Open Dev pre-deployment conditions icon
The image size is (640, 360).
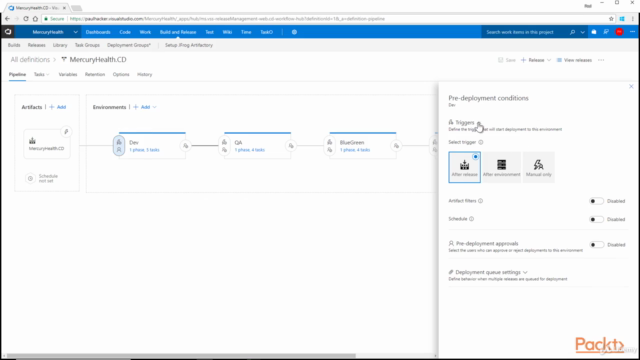coord(119,146)
